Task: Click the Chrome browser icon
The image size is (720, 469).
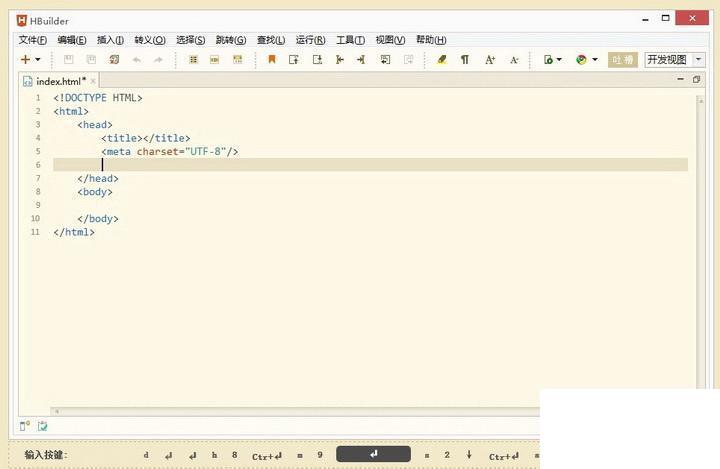Action: (x=581, y=59)
